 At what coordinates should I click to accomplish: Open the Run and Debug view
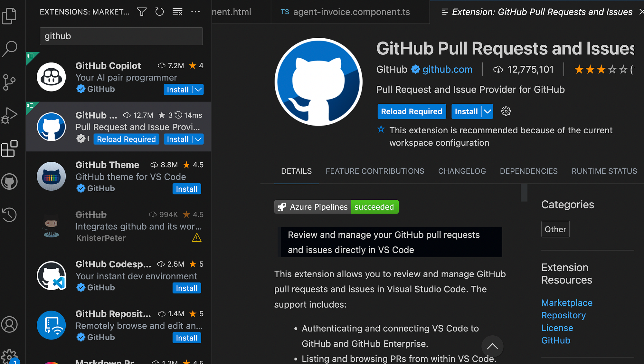coord(9,115)
